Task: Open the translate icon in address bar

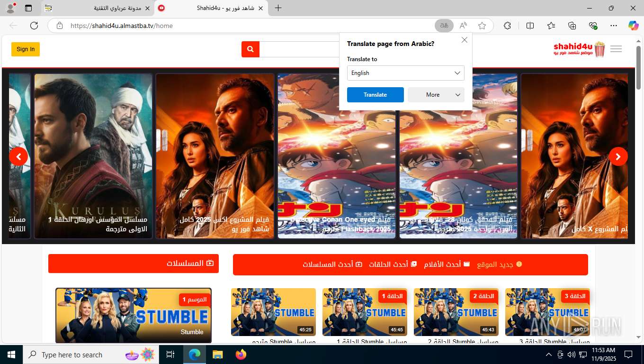Action: 444,26
